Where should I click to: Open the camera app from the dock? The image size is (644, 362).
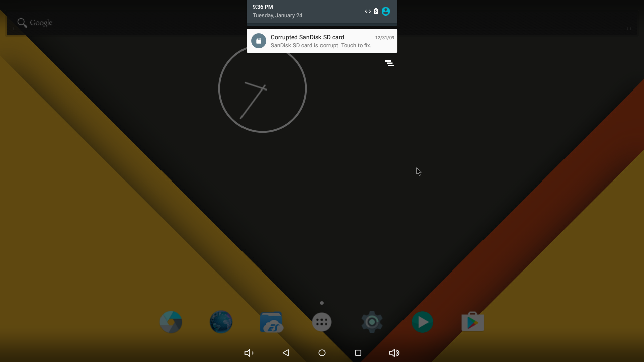point(171,322)
